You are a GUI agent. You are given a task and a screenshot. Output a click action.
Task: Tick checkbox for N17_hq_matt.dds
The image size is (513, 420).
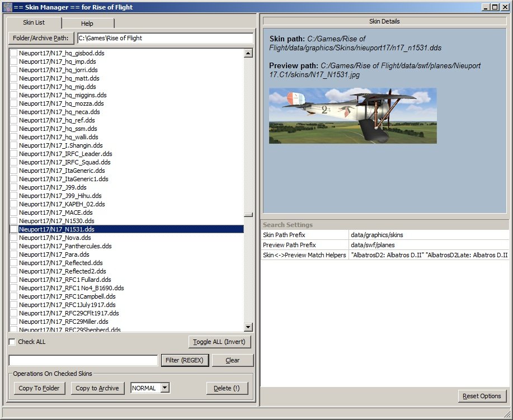[14, 78]
